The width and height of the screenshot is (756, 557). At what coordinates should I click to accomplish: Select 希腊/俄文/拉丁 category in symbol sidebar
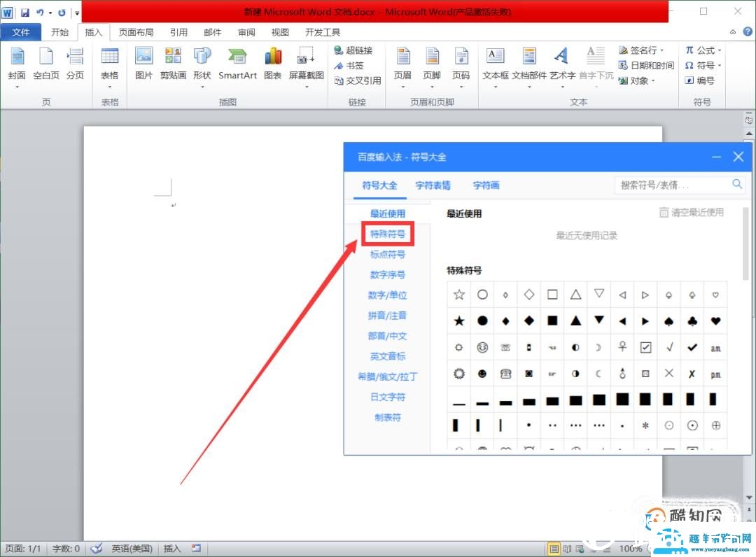388,376
